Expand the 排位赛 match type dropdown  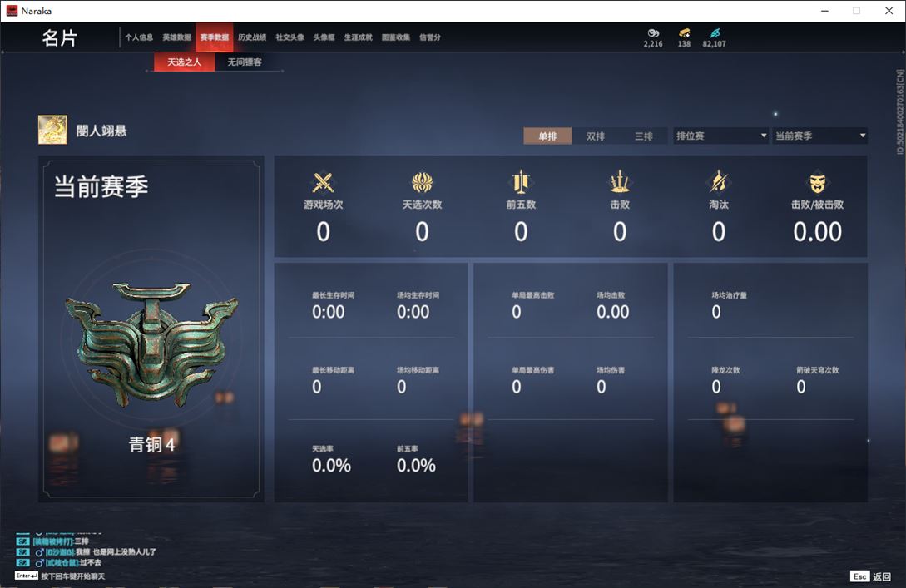(721, 136)
